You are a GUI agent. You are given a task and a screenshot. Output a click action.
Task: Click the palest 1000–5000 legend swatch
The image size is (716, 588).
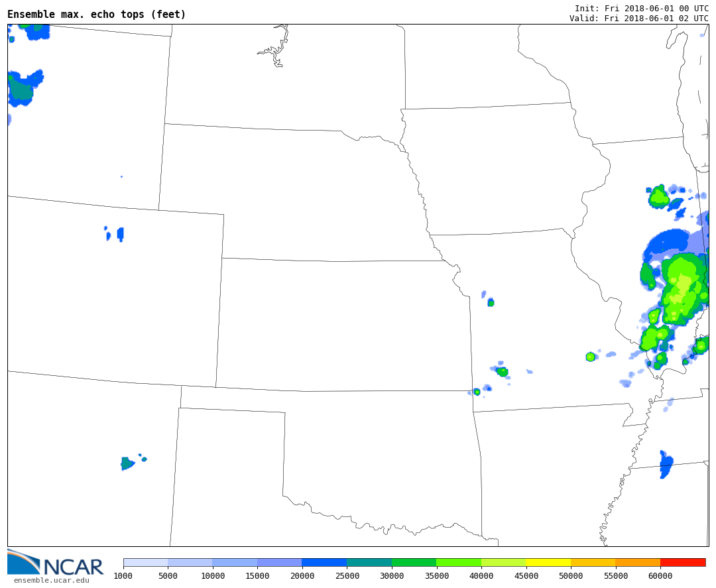coord(145,562)
